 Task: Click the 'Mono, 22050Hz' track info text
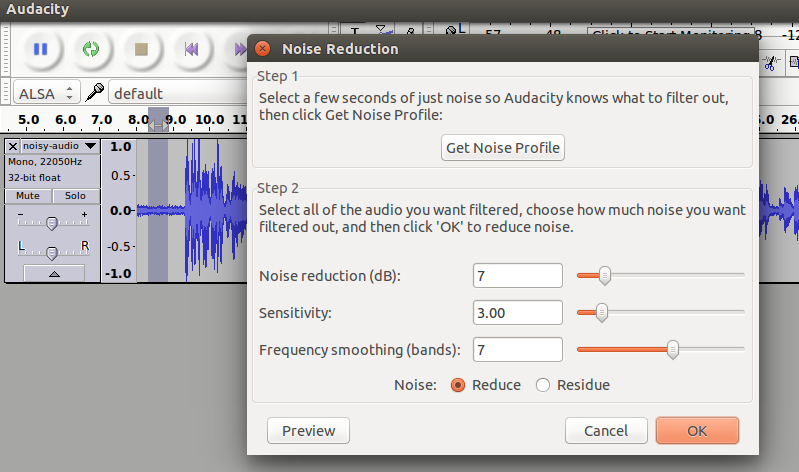tap(45, 162)
